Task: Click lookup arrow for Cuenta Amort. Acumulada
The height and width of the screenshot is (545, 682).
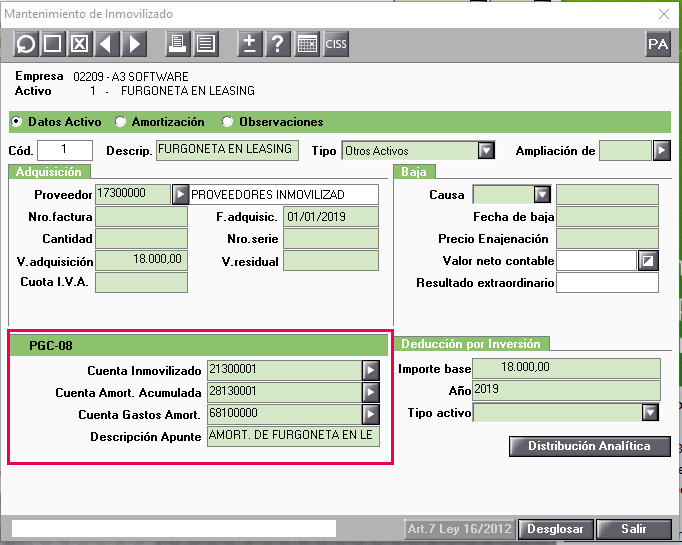Action: (371, 392)
